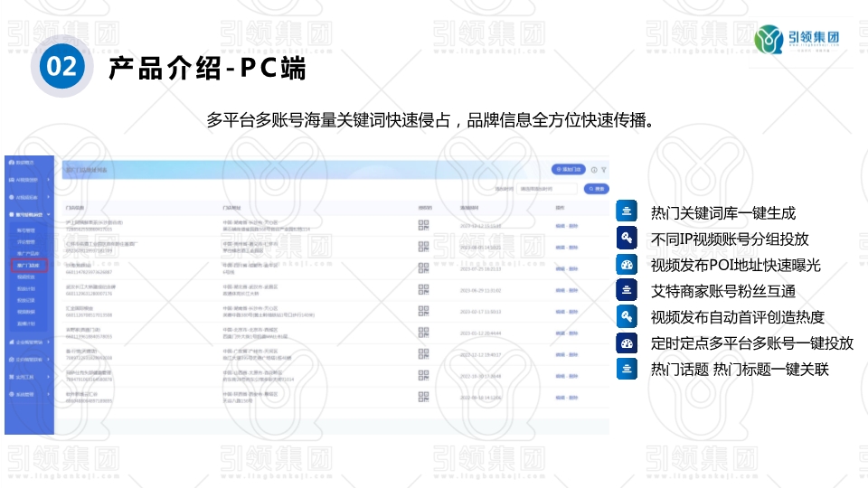Click the key icon beside 不同IP视频账号分组投放

[x=627, y=239]
